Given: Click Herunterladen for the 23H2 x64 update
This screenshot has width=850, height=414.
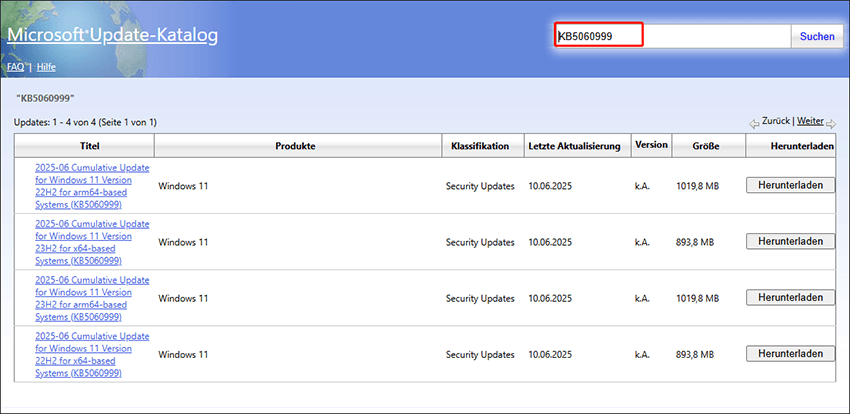Looking at the screenshot, I should point(790,241).
